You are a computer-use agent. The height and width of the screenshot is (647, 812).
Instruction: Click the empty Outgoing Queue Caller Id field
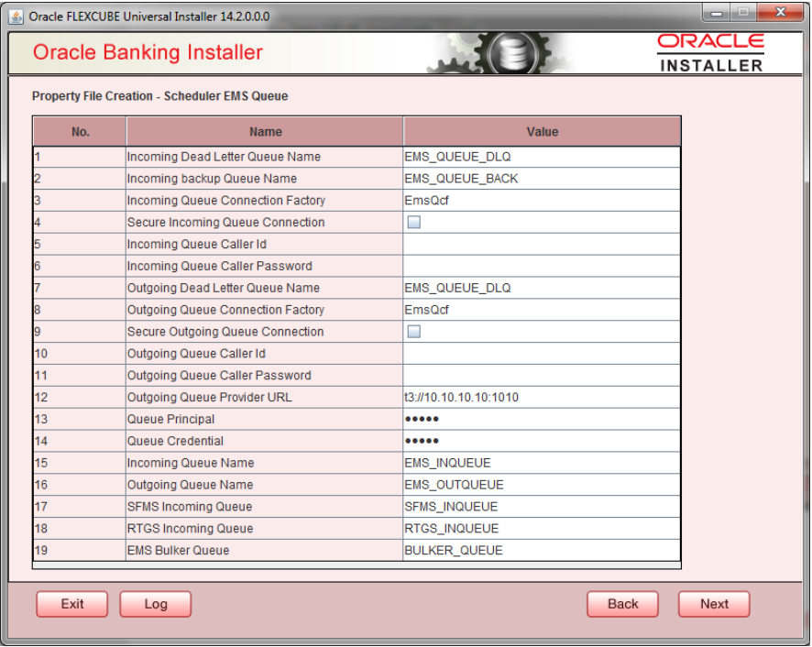pos(542,354)
